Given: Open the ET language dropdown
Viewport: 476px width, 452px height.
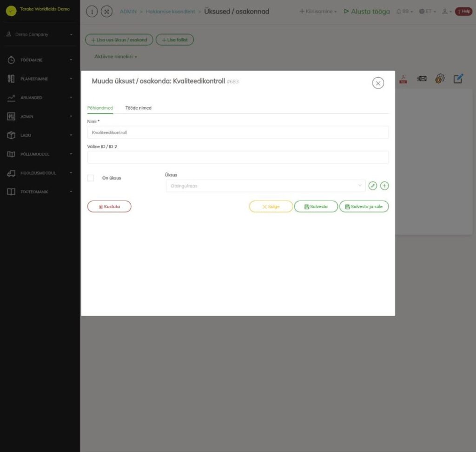Looking at the screenshot, I should tap(428, 11).
